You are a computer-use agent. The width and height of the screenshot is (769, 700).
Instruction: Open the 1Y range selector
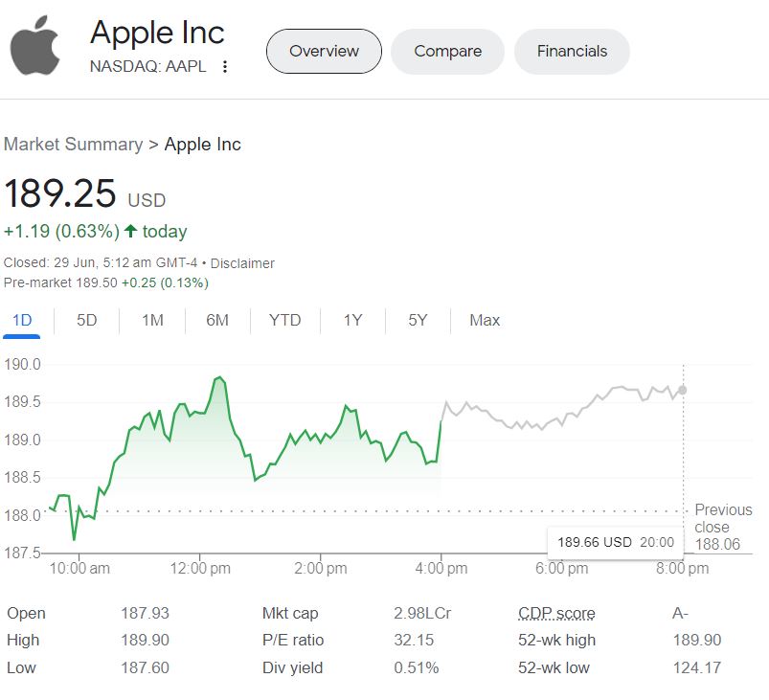point(351,321)
